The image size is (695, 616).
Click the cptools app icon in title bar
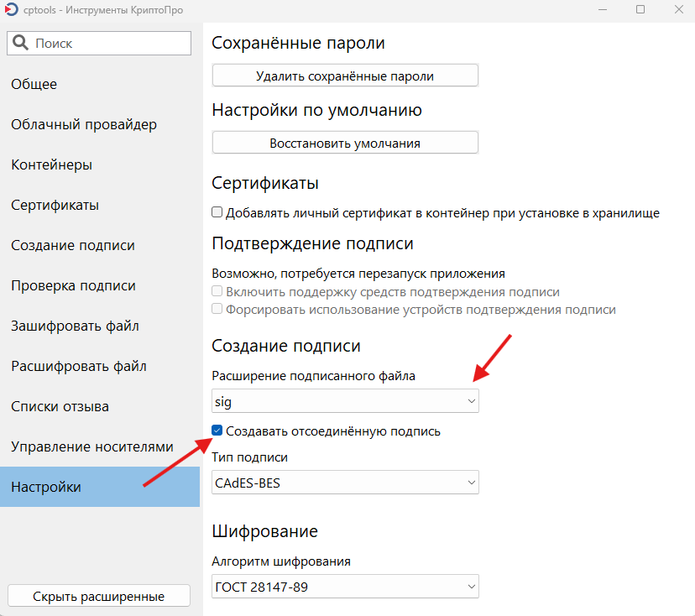point(11,9)
